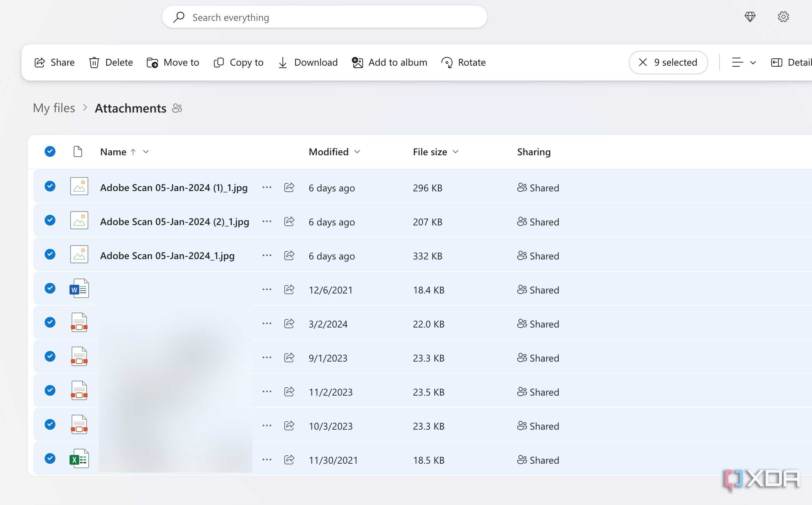Image resolution: width=812 pixels, height=505 pixels.
Task: Click share icon on the 10/3/2023 row
Action: (289, 426)
